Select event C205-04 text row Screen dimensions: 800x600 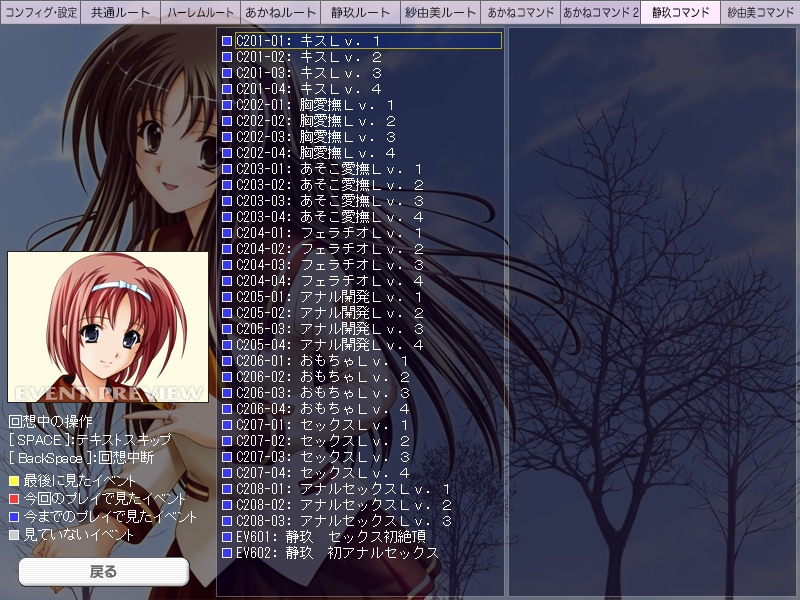330,345
